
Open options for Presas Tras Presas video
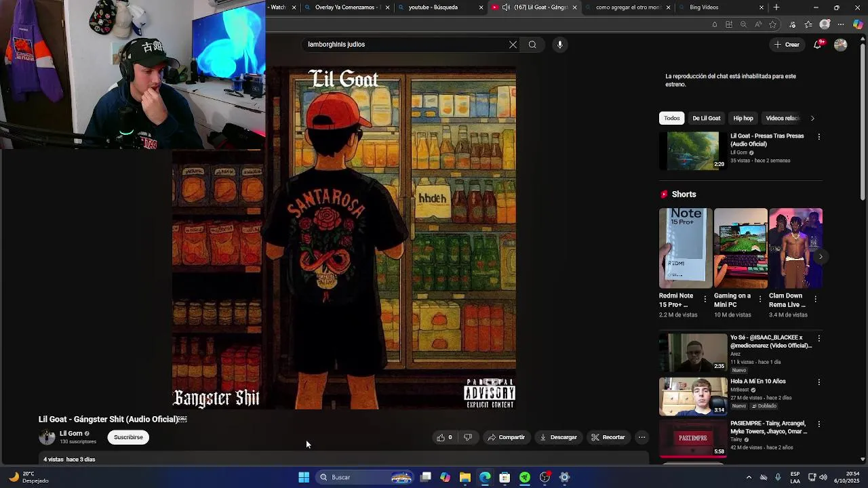[x=818, y=137]
